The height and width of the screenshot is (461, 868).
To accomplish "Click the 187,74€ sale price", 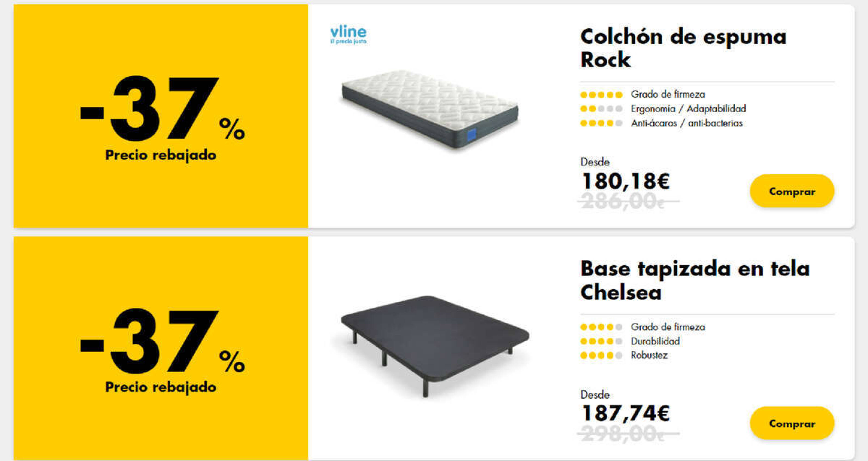I will [x=626, y=413].
